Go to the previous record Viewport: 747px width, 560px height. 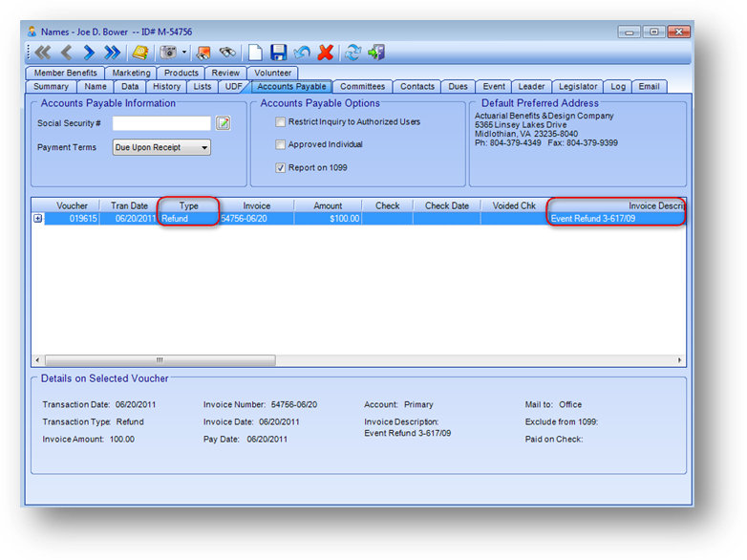pos(66,53)
